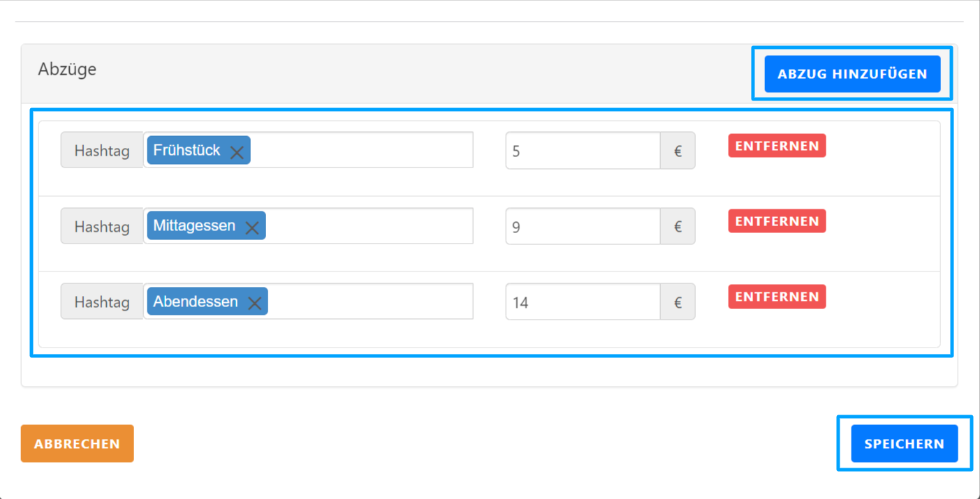Delete the Mittagessen deduction row via Entfernen
The image size is (980, 499).
click(x=777, y=221)
